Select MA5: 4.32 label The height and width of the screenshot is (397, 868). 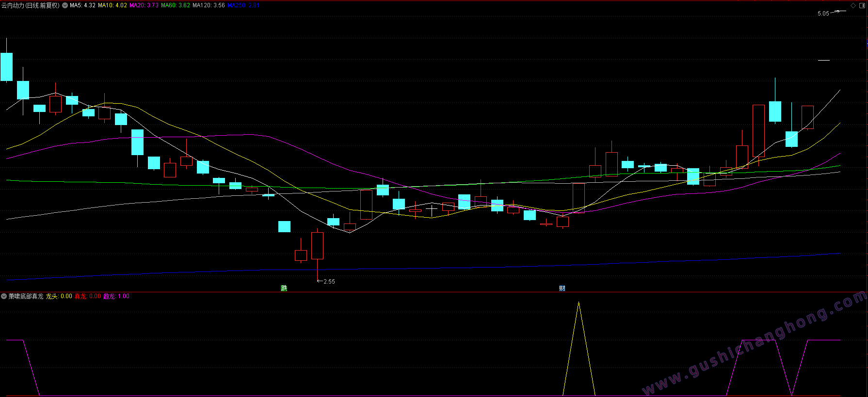82,5
